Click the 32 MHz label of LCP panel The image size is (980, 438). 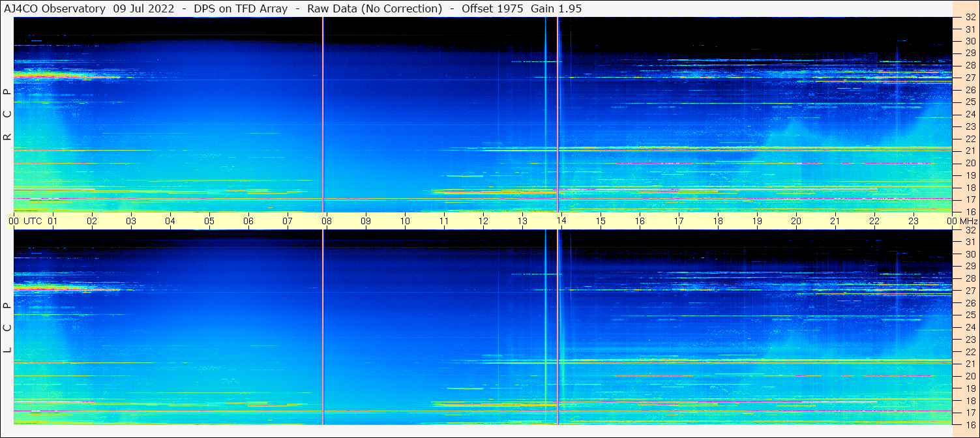pos(970,230)
